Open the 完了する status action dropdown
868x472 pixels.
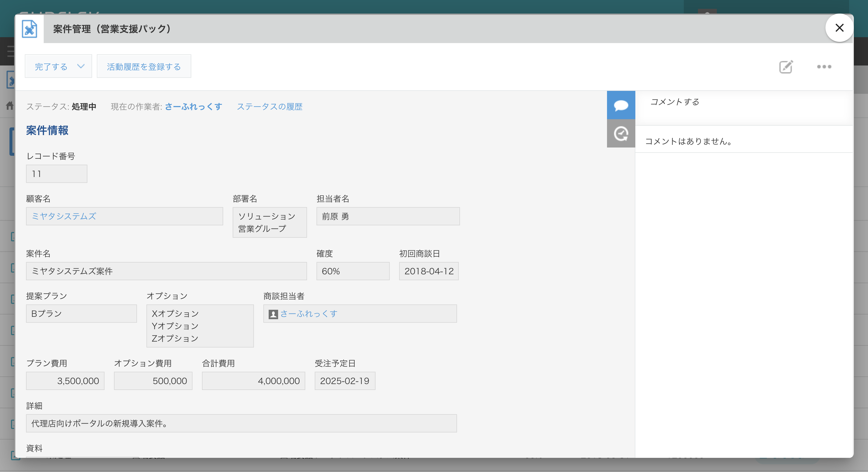point(58,66)
